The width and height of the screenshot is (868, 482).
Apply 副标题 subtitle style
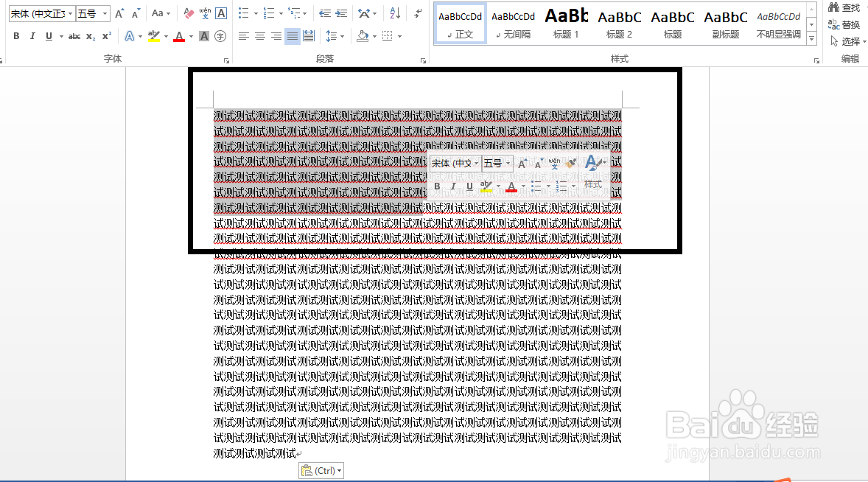click(x=726, y=24)
